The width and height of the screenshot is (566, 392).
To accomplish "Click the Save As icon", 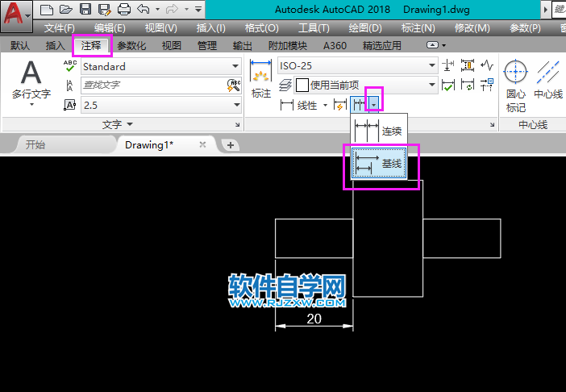I will click(104, 10).
